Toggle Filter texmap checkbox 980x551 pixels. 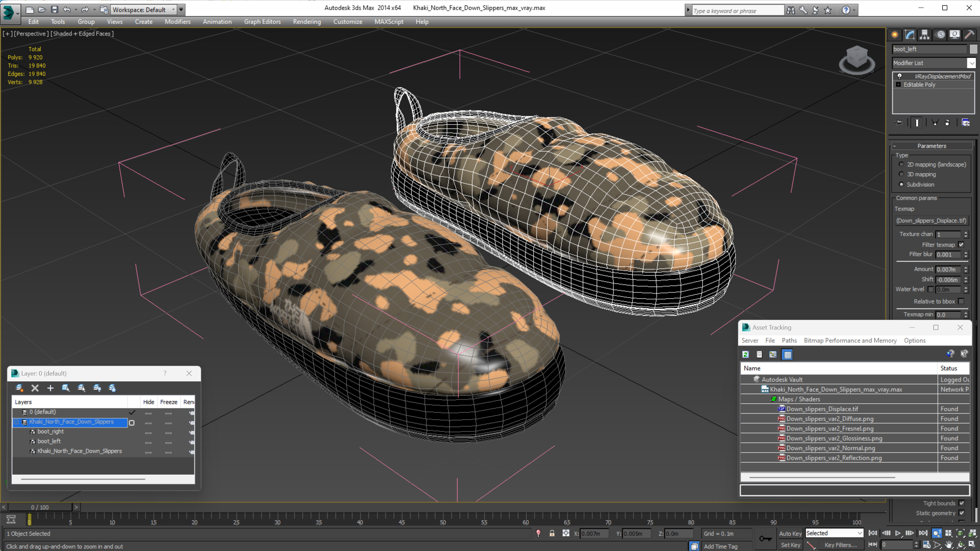(961, 244)
